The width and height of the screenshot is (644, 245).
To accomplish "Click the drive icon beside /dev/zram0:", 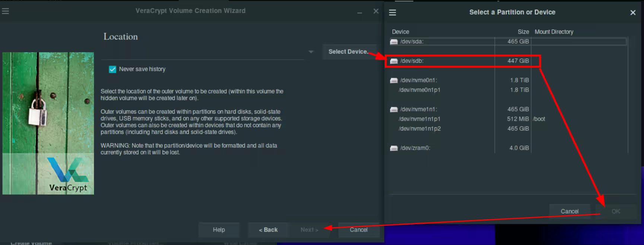I will tap(394, 148).
